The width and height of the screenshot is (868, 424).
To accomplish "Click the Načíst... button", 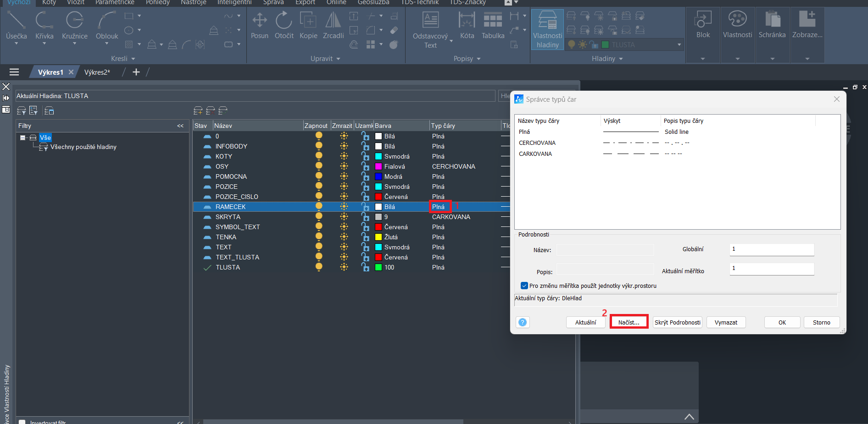I will coord(629,322).
